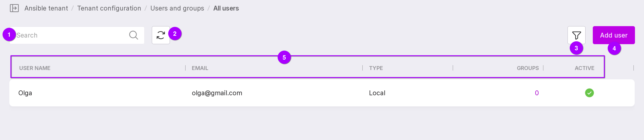Sort by EMAIL column header
Viewport: 644px width, 140px height.
point(200,68)
